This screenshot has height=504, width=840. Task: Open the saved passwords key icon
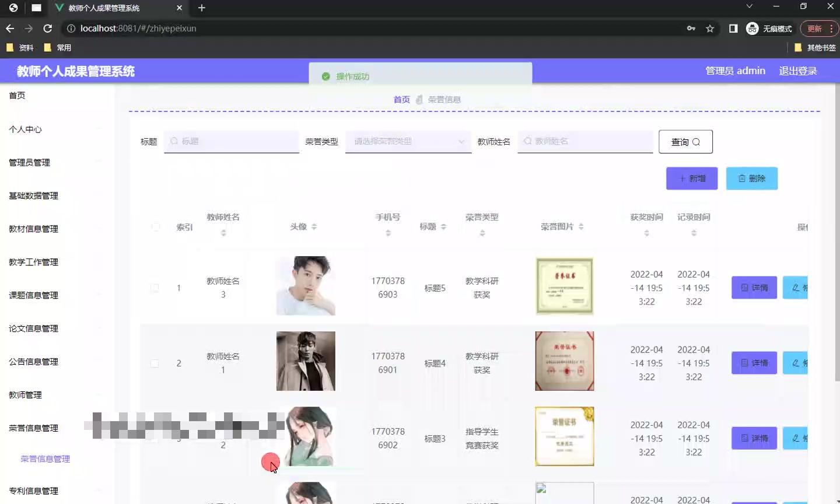point(691,29)
